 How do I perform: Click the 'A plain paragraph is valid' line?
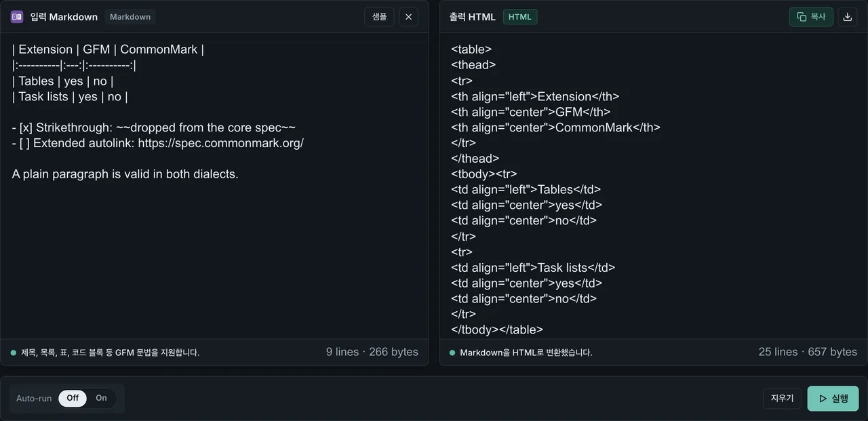(x=125, y=174)
